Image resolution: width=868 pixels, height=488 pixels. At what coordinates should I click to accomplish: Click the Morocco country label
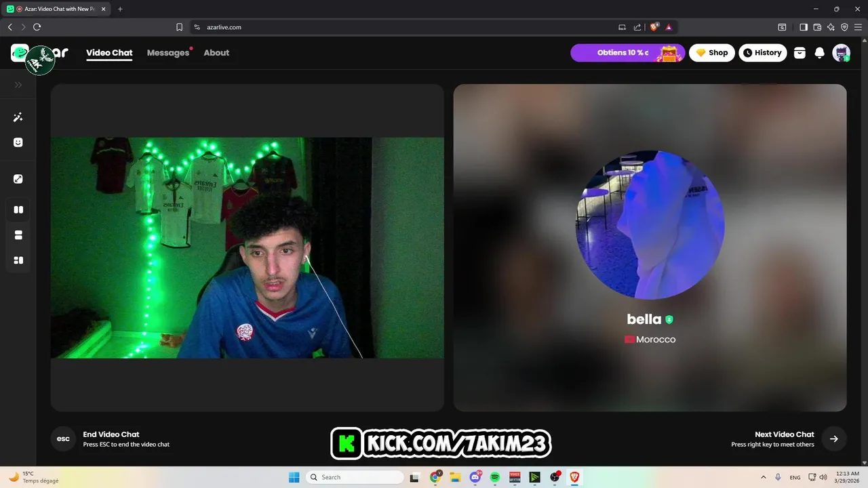coord(650,340)
